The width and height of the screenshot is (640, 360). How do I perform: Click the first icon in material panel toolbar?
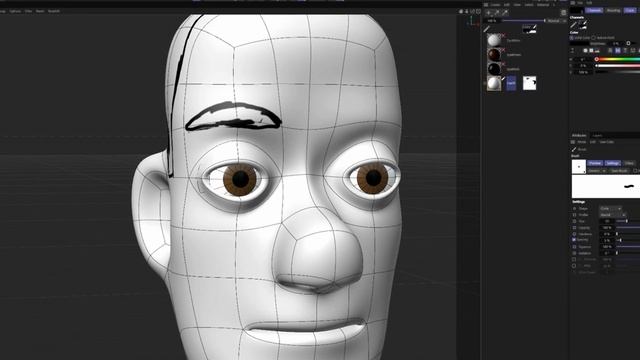point(488,12)
